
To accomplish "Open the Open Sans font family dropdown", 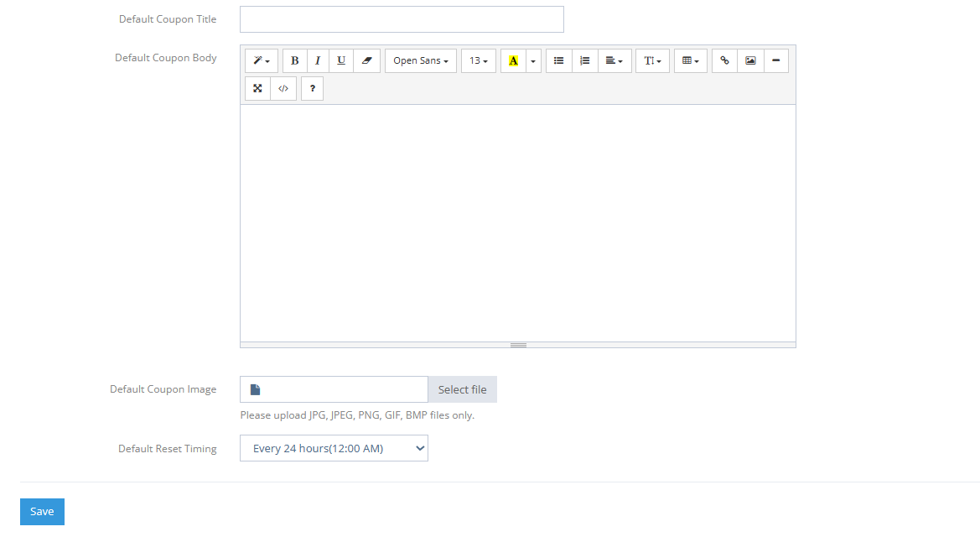I will coord(421,60).
